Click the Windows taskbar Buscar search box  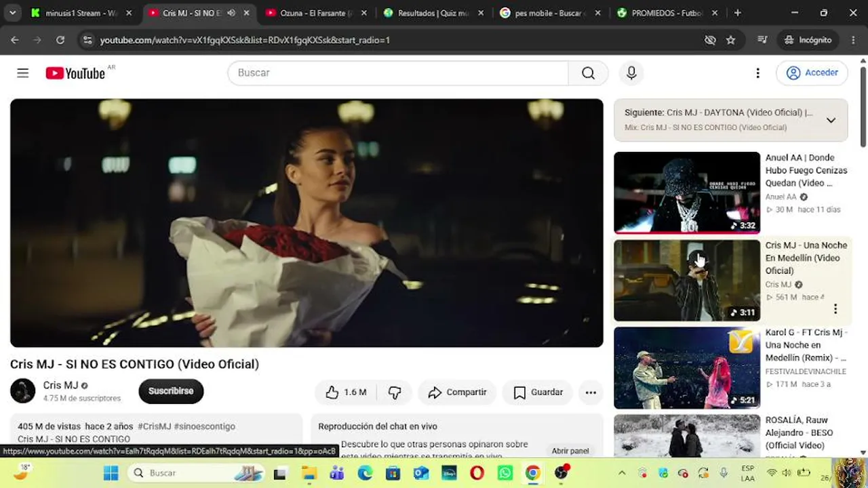coord(197,472)
